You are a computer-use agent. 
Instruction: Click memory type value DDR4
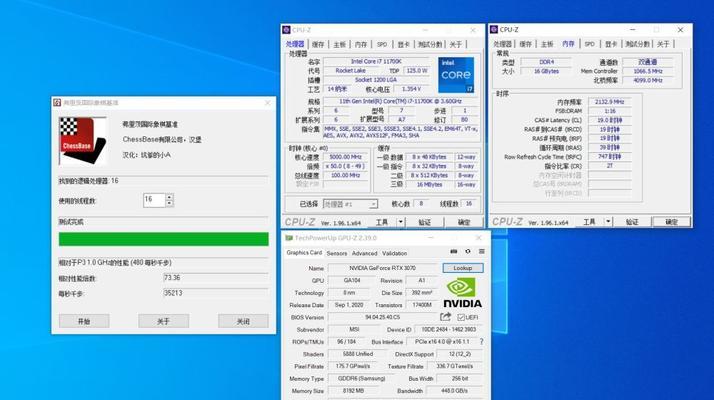coord(546,62)
